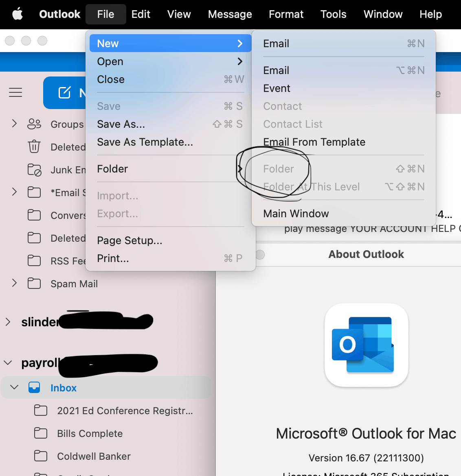
Task: Click the Outlook logo in About window
Action: click(366, 345)
